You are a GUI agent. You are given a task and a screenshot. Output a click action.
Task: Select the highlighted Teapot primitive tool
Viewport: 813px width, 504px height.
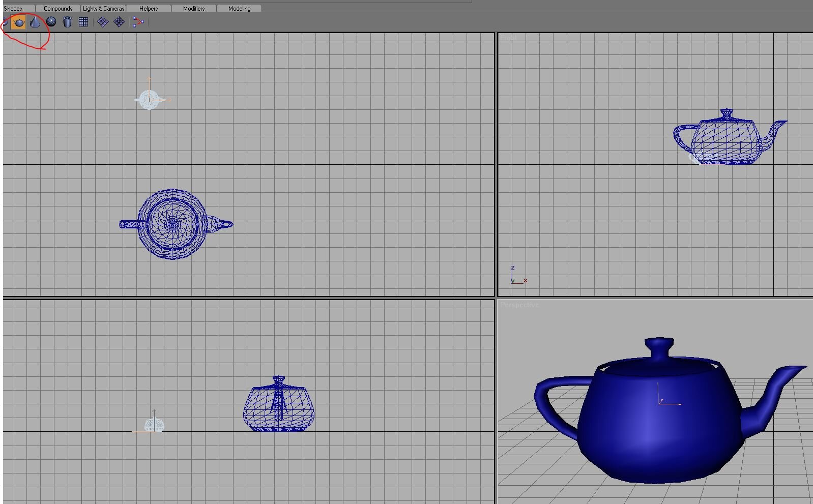tap(19, 22)
